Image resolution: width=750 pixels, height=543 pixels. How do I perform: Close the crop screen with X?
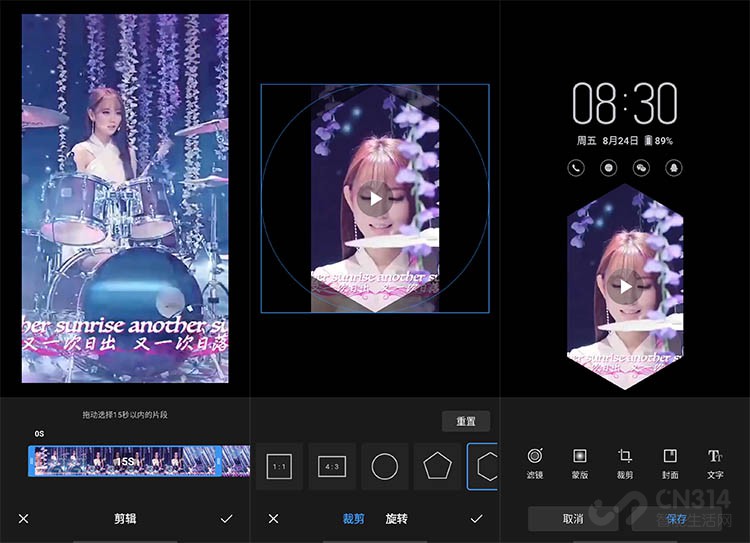point(273,519)
